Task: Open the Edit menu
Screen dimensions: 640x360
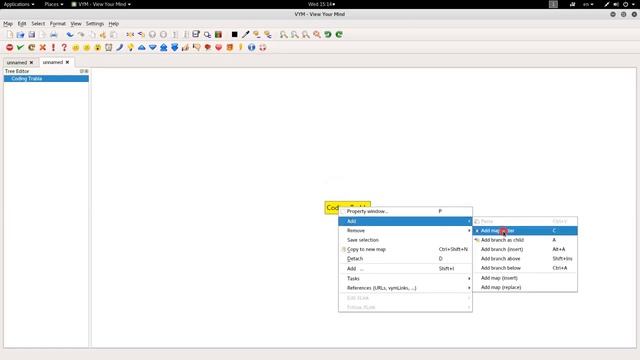Action: click(22, 24)
